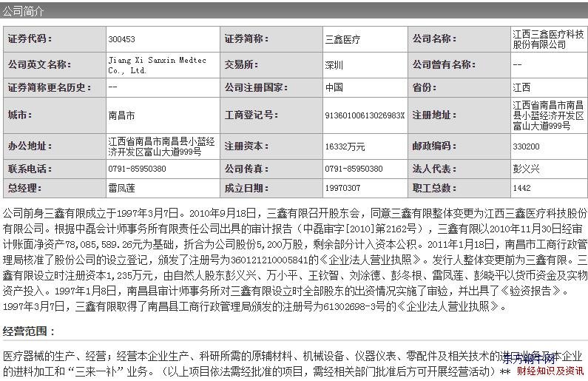Click the company history paragraph starting 公司前身三鑫有限
The height and width of the screenshot is (381, 588).
point(294,260)
